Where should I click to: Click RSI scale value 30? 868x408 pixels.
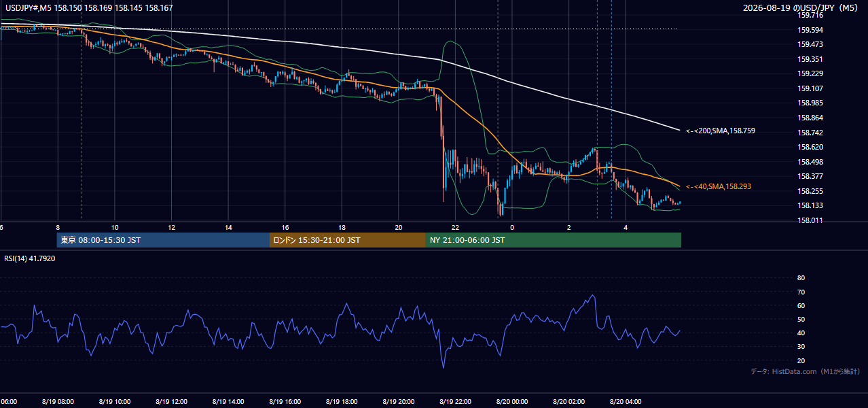tap(801, 347)
